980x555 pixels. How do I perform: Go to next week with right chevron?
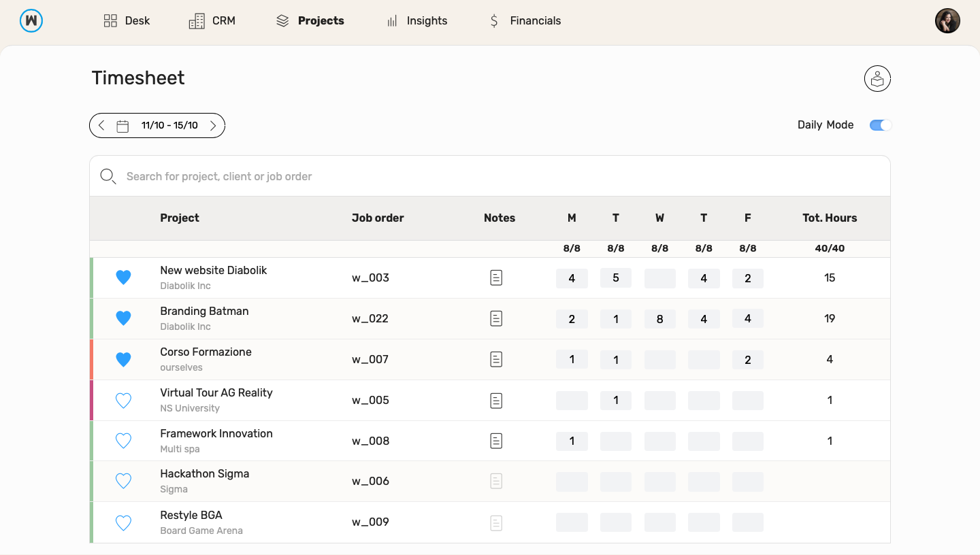213,126
